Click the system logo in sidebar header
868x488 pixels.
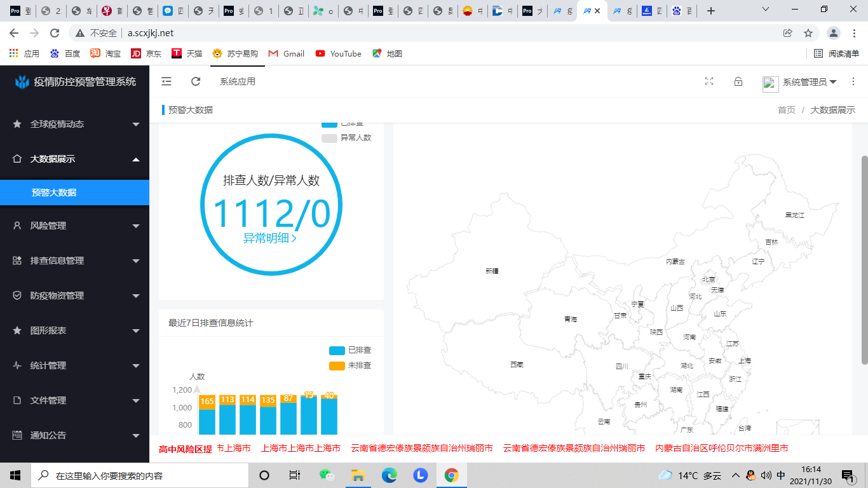(22, 81)
